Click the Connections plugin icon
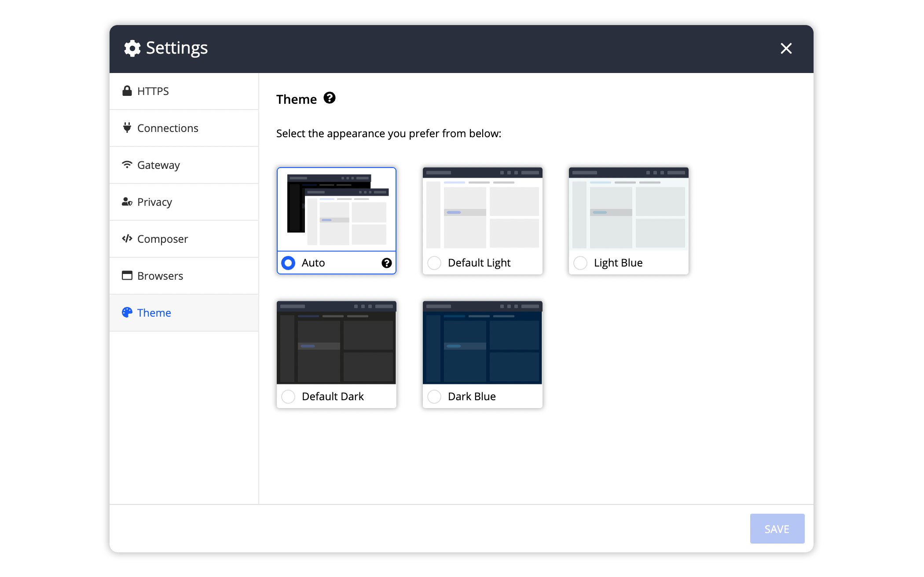This screenshot has width=924, height=577. [x=128, y=128]
